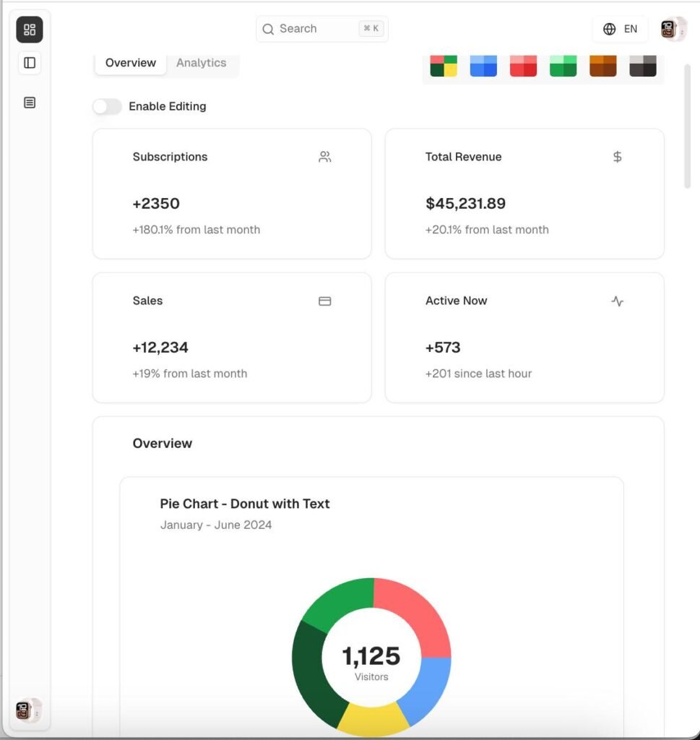Turn on the Enable Editing switch
700x740 pixels.
pos(107,106)
